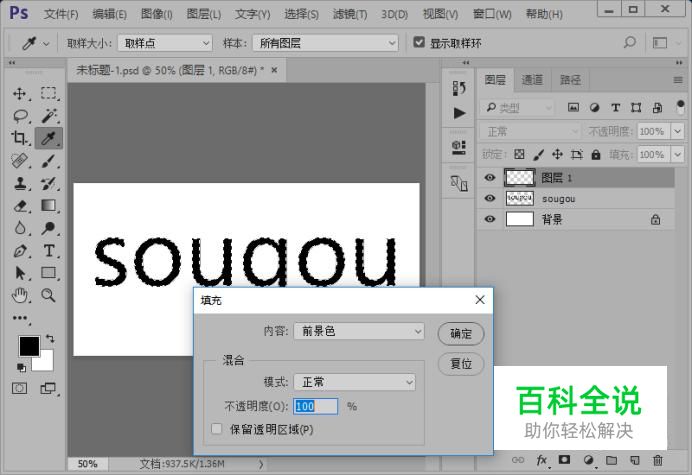Viewport: 692px width, 475px height.
Task: Select the Gradient tool
Action: [49, 206]
